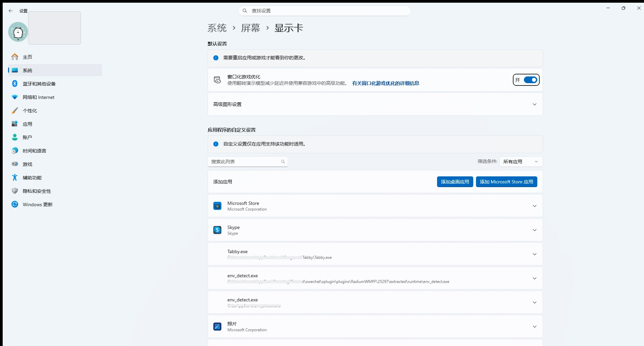The image size is (644, 346).
Task: Click the Bluetooth icon in the sidebar
Action: (x=15, y=84)
